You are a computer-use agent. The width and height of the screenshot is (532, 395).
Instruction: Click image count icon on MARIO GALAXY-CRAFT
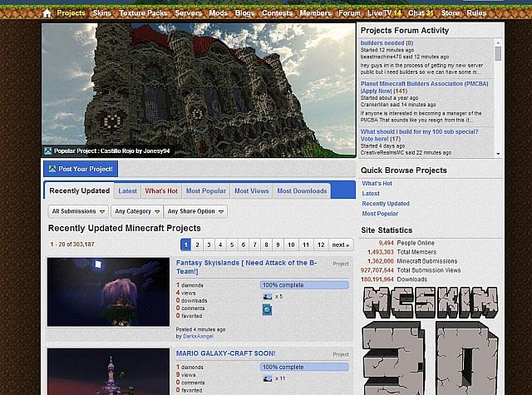(x=268, y=378)
